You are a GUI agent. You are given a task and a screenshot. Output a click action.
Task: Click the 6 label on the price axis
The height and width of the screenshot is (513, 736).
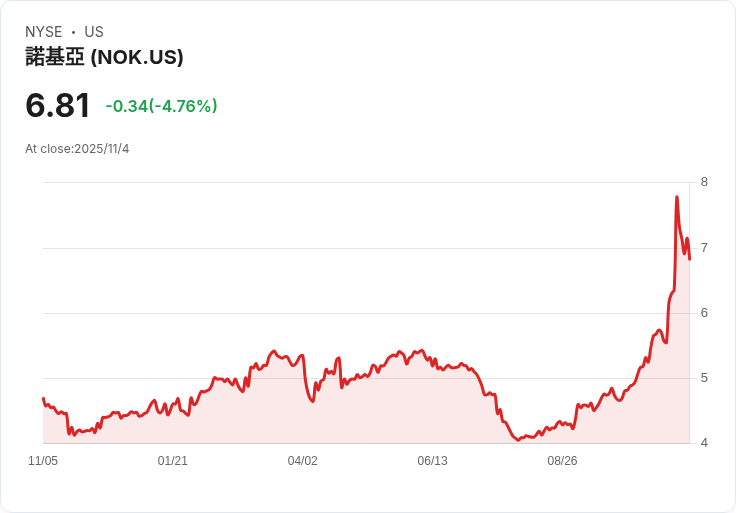coord(704,313)
